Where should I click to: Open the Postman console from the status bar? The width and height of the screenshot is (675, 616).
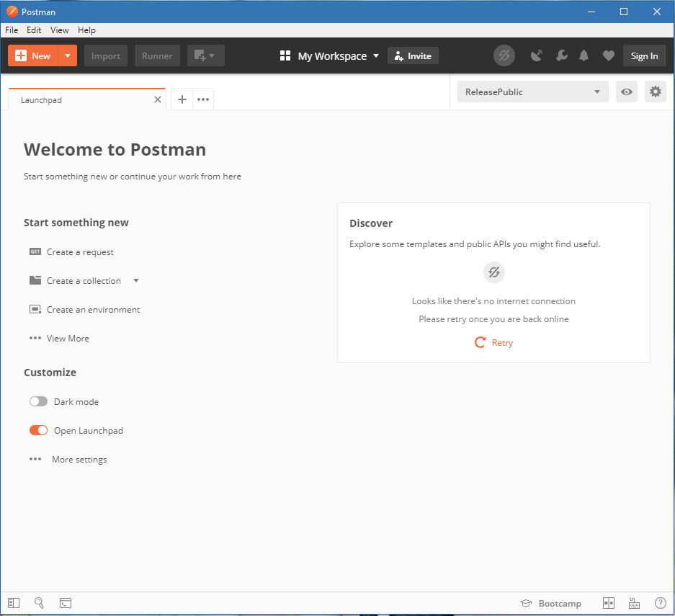click(x=65, y=603)
